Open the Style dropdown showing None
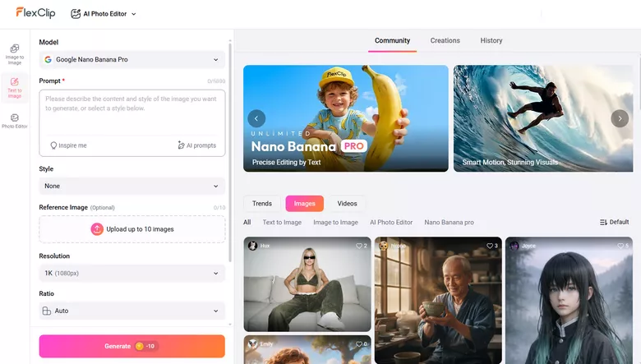 (132, 187)
